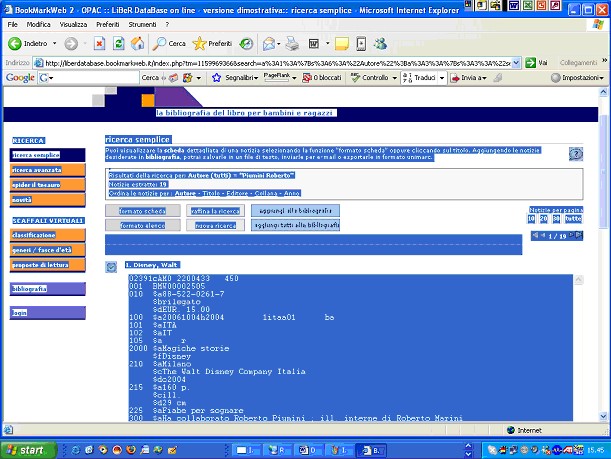Stop page loading with red X icon
This screenshot has height=459, width=611.
click(99, 44)
